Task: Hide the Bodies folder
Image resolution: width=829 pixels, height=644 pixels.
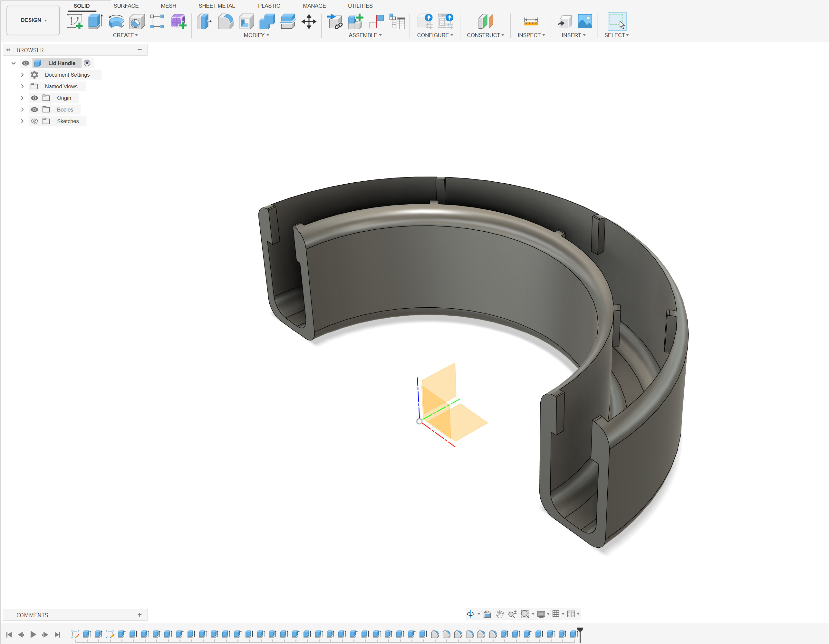Action: coord(34,109)
